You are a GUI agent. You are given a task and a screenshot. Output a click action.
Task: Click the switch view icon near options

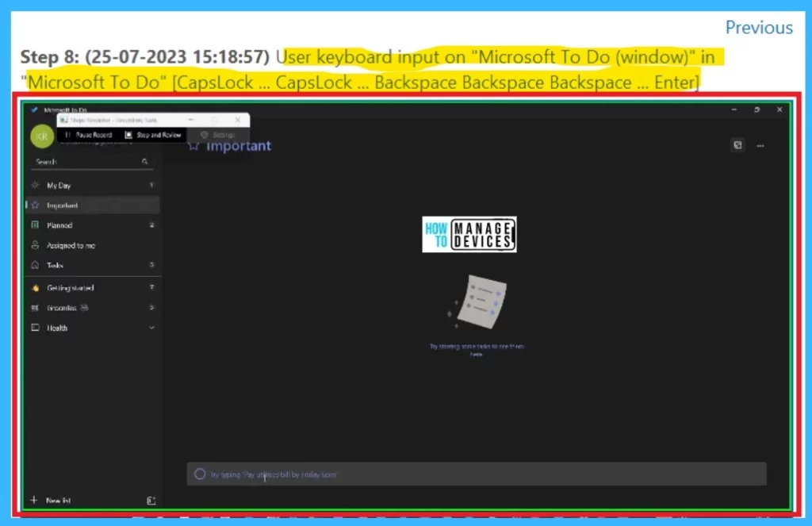tap(738, 145)
